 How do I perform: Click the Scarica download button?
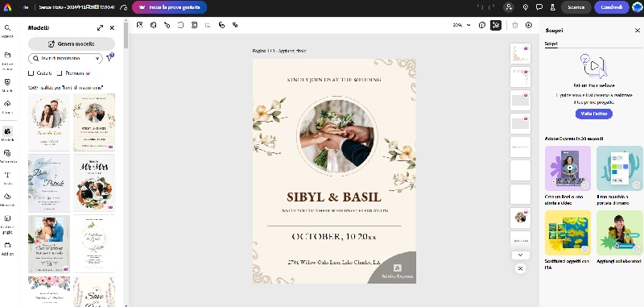tap(576, 7)
